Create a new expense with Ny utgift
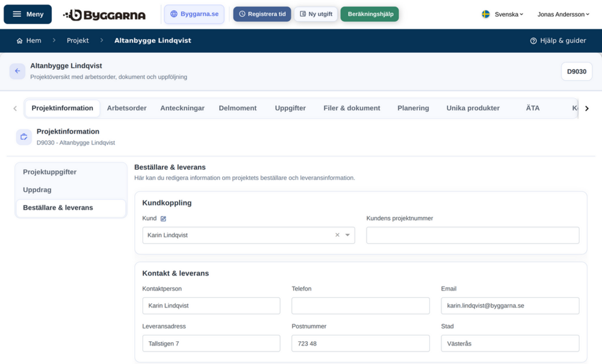The width and height of the screenshot is (602, 364). click(316, 14)
